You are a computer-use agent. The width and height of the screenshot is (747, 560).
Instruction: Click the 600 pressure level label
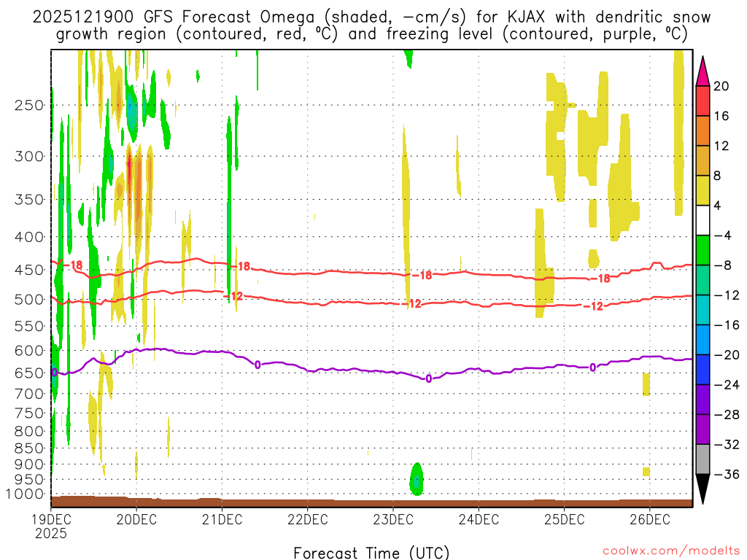[x=29, y=351]
